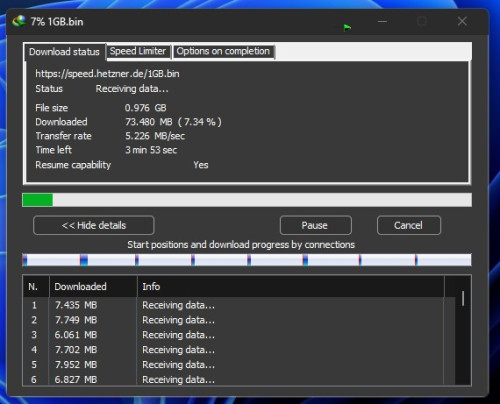Click the URL https://speed.hetzner.de/1GB.bin
500x404 pixels.
[107, 74]
